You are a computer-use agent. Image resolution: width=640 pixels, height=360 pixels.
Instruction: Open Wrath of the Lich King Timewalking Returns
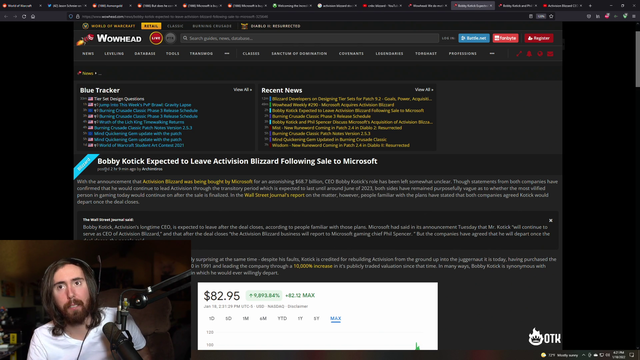(x=141, y=122)
